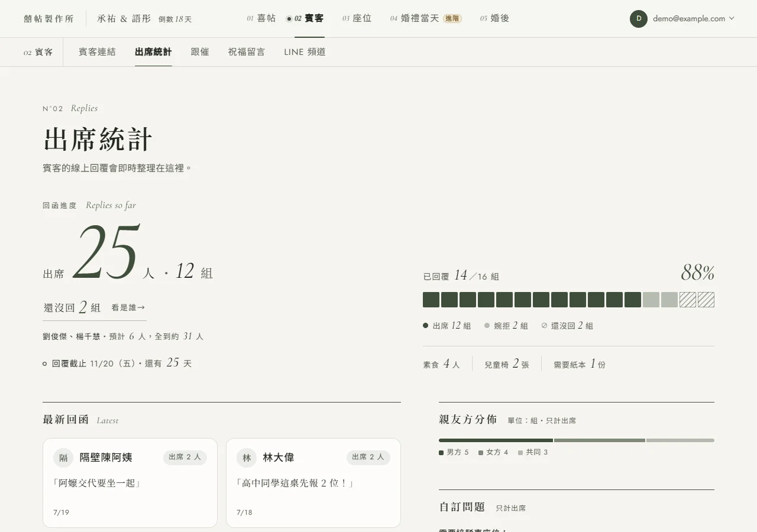The image size is (757, 532).
Task: Go to step 01 喜帖 in top navigation
Action: (x=261, y=18)
